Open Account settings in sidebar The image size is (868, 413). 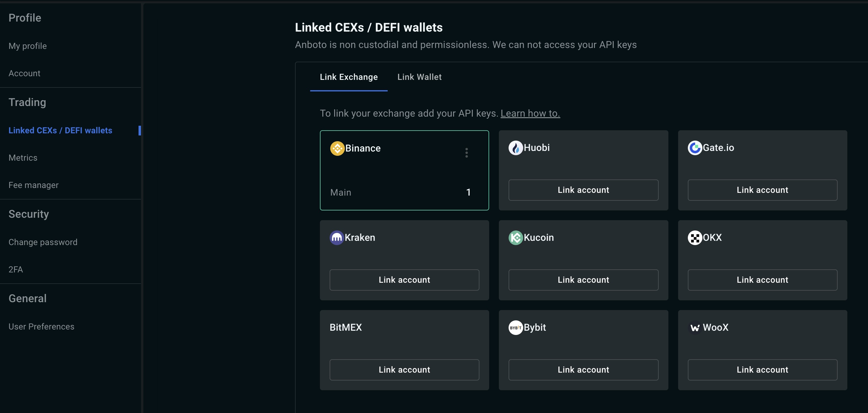tap(24, 73)
